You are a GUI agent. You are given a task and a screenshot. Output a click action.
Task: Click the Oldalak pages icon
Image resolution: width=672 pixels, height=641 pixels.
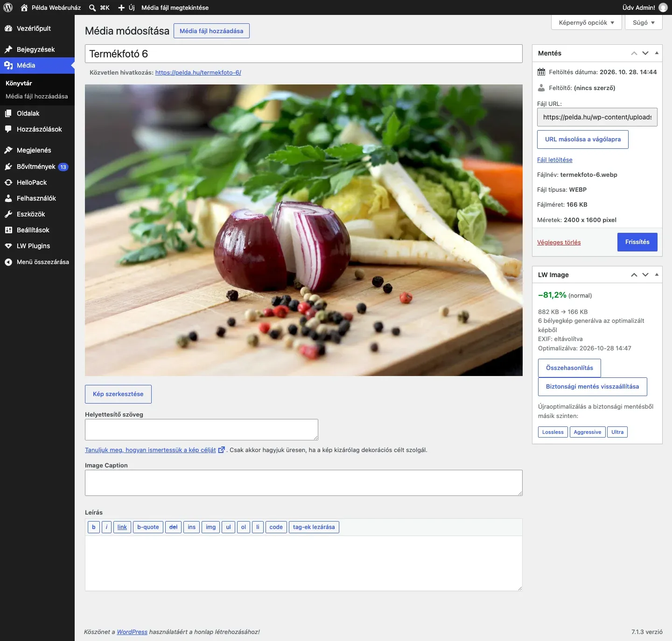8,113
